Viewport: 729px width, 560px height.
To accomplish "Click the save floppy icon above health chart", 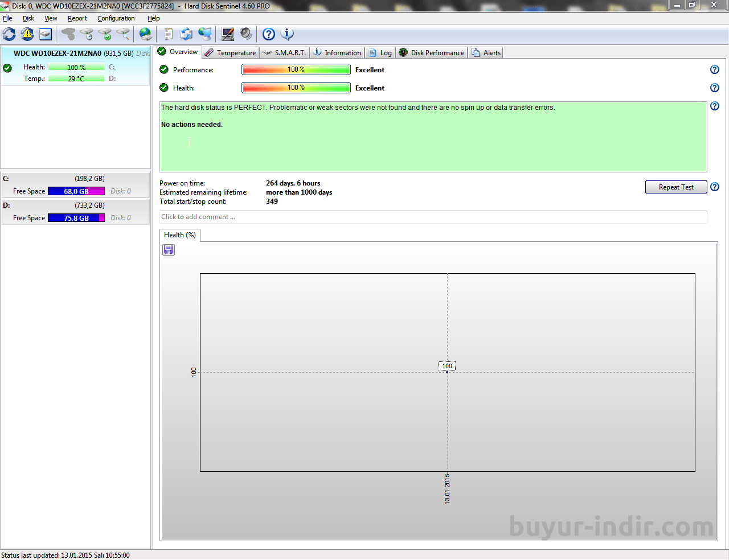I will pyautogui.click(x=169, y=250).
